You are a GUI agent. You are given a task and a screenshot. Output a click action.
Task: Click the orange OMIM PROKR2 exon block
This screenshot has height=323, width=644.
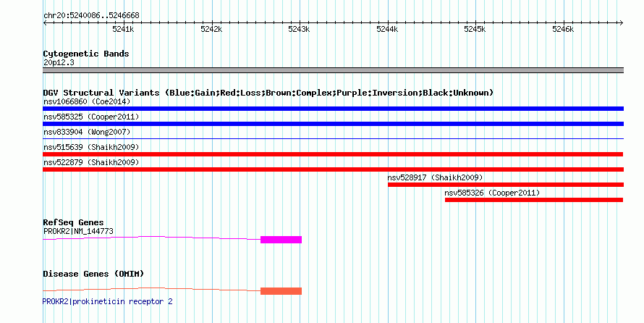click(x=281, y=291)
